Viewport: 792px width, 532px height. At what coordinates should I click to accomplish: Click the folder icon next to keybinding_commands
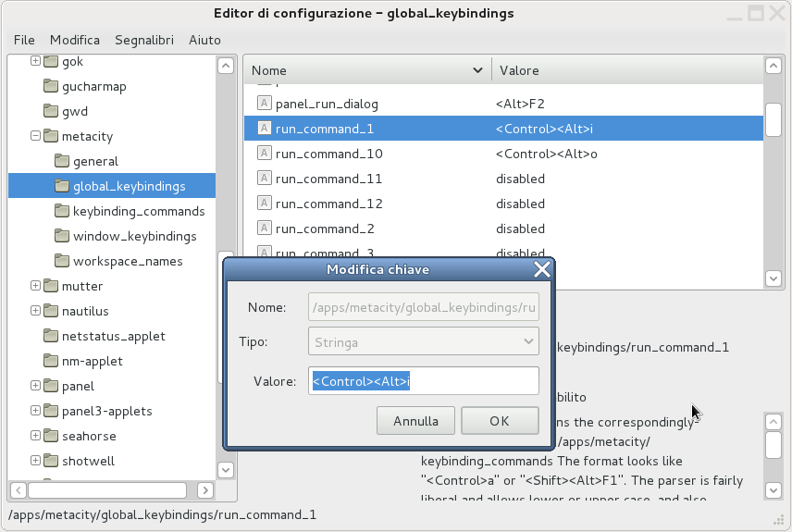[62, 211]
